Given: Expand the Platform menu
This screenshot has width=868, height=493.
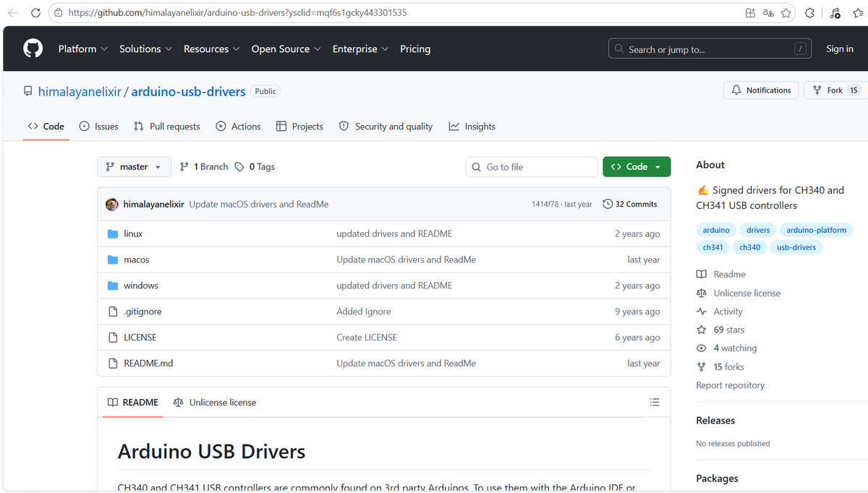Looking at the screenshot, I should 82,49.
